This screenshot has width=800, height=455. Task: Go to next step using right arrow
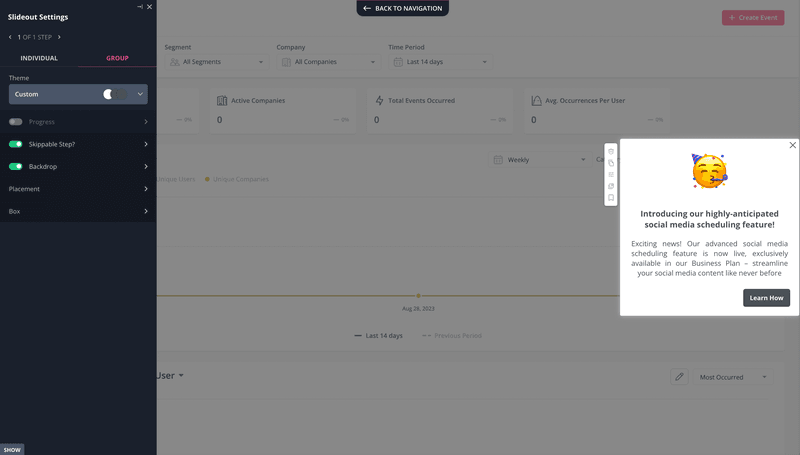click(59, 37)
